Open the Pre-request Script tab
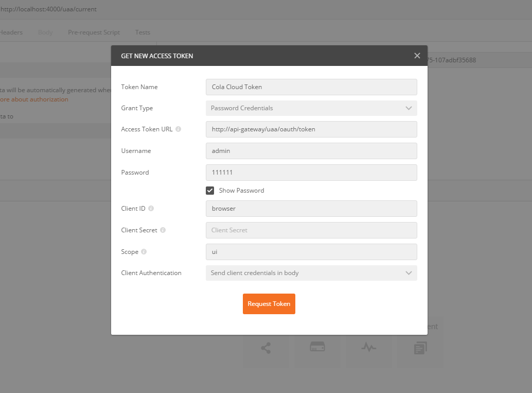This screenshot has height=393, width=532. click(x=94, y=32)
